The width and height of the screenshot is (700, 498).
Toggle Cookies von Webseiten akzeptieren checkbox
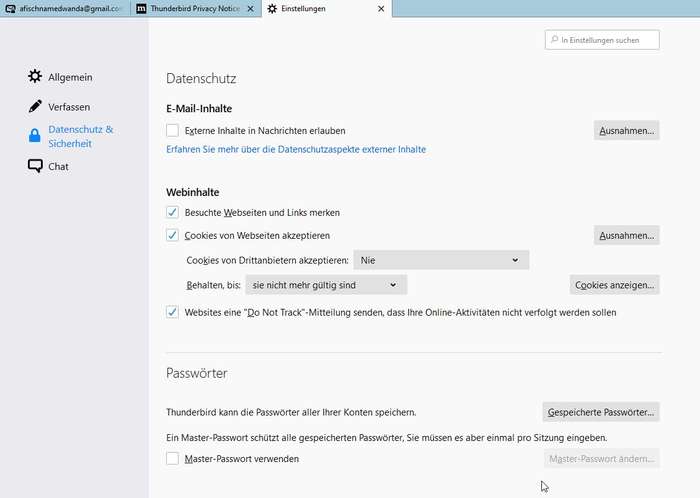tap(173, 236)
